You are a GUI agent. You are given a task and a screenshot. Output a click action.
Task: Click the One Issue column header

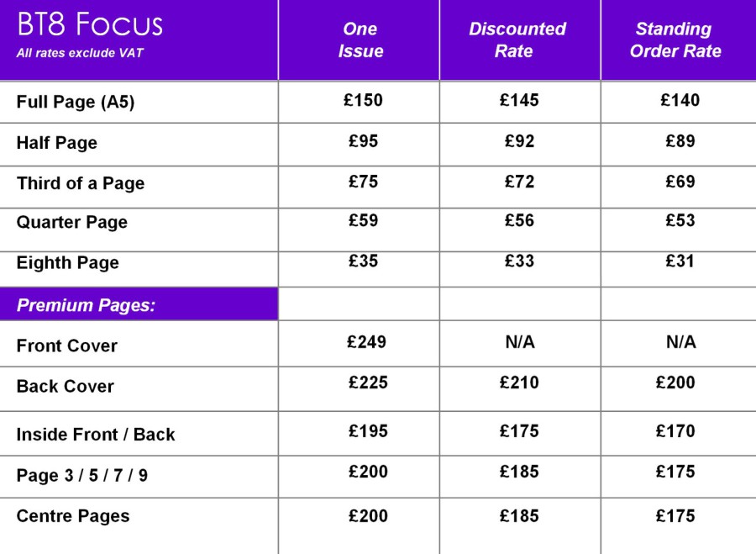coord(360,40)
